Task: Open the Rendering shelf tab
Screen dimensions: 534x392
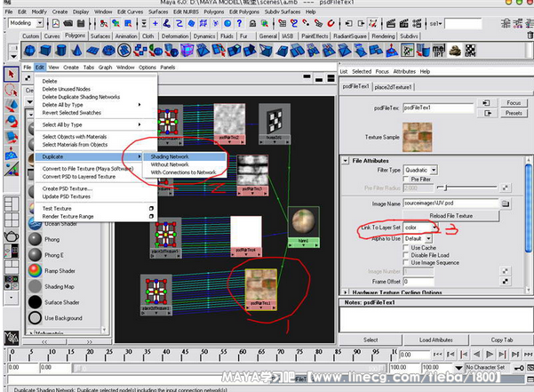Action: [x=383, y=36]
